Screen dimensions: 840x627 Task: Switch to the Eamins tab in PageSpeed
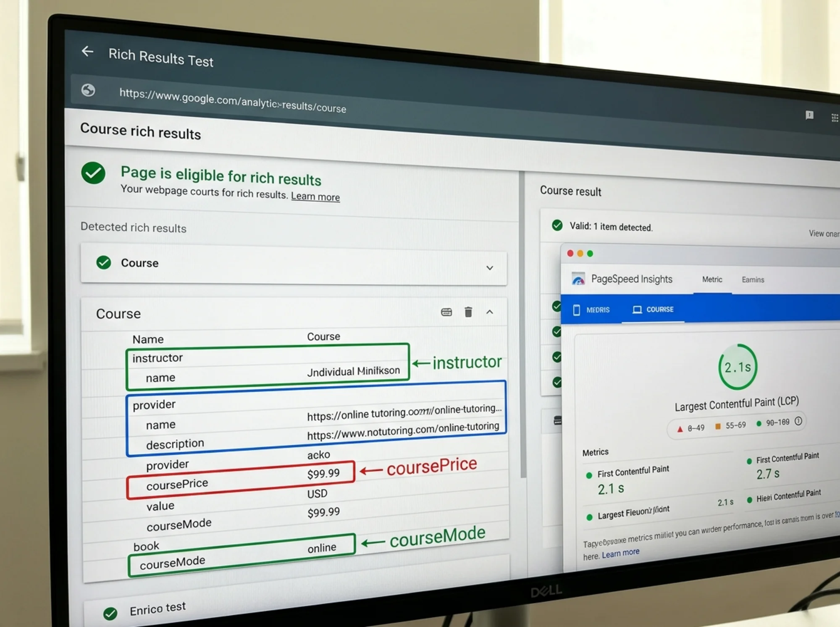(x=753, y=280)
